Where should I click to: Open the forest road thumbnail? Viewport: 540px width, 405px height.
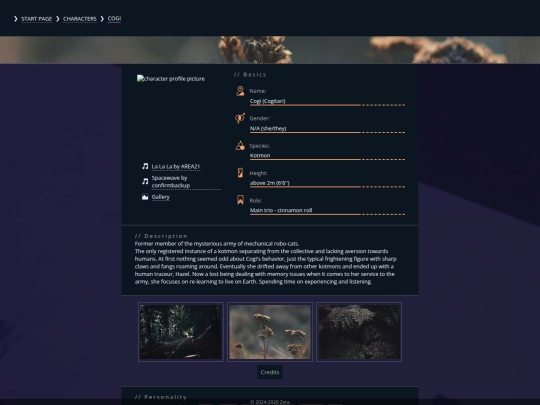tap(181, 332)
